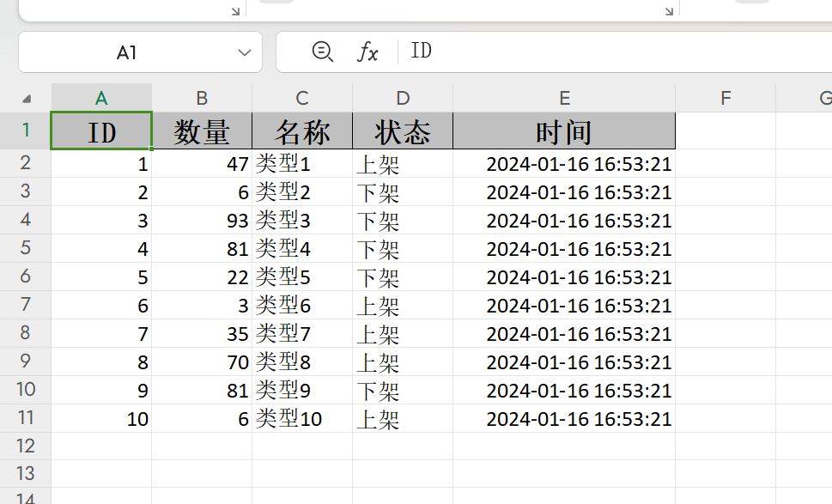Select row 12 header
This screenshot has width=832, height=504.
pos(26,446)
